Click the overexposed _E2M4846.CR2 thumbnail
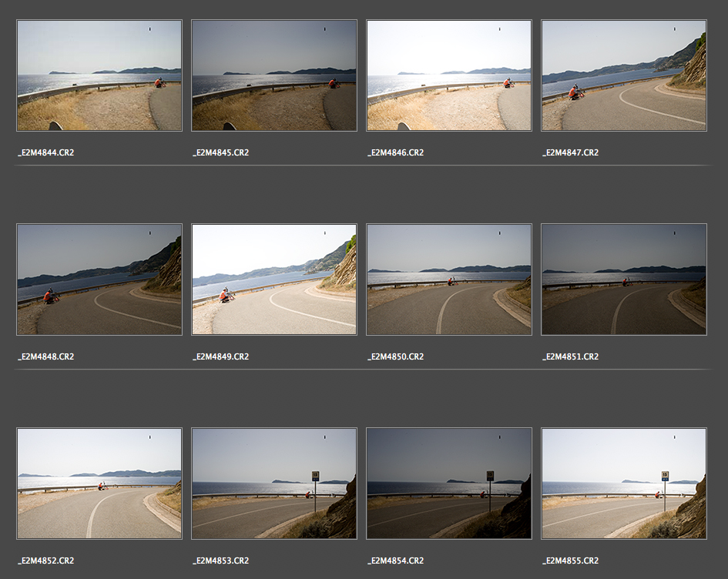 448,75
